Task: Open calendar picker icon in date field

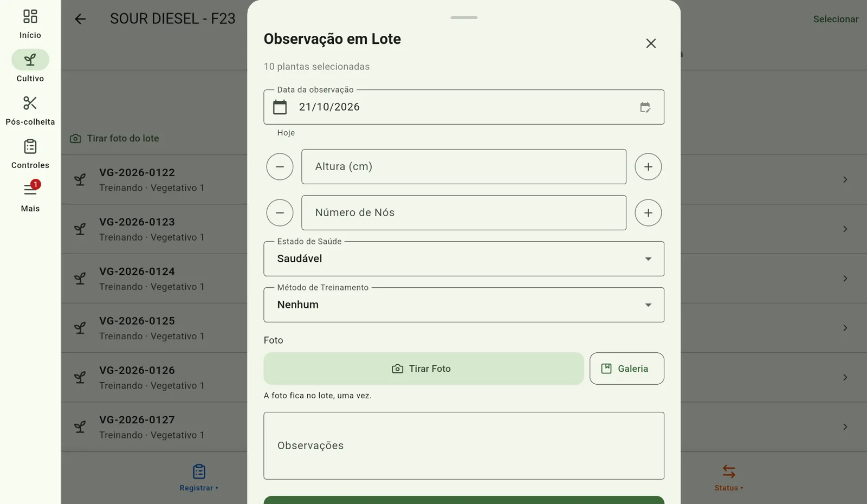Action: [280, 107]
